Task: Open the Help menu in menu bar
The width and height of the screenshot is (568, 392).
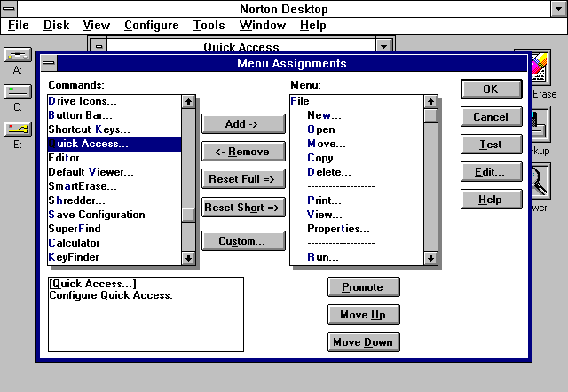Action: click(313, 26)
